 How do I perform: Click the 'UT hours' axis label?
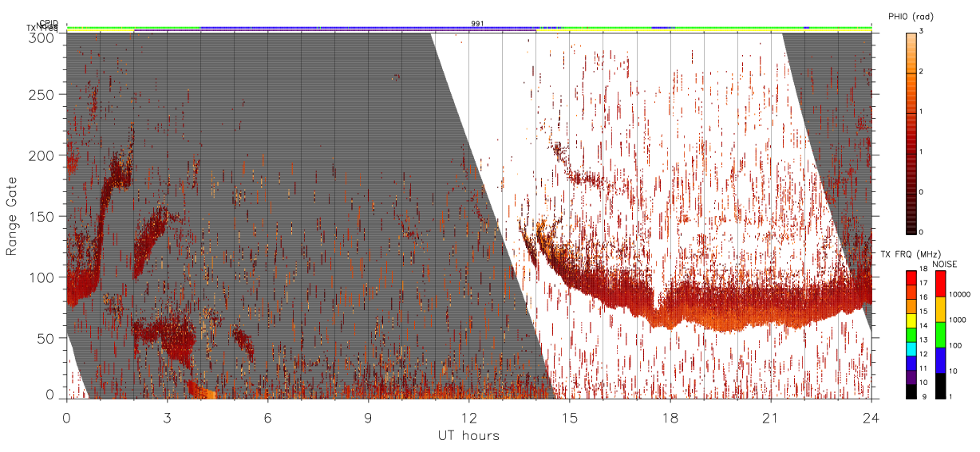(468, 435)
